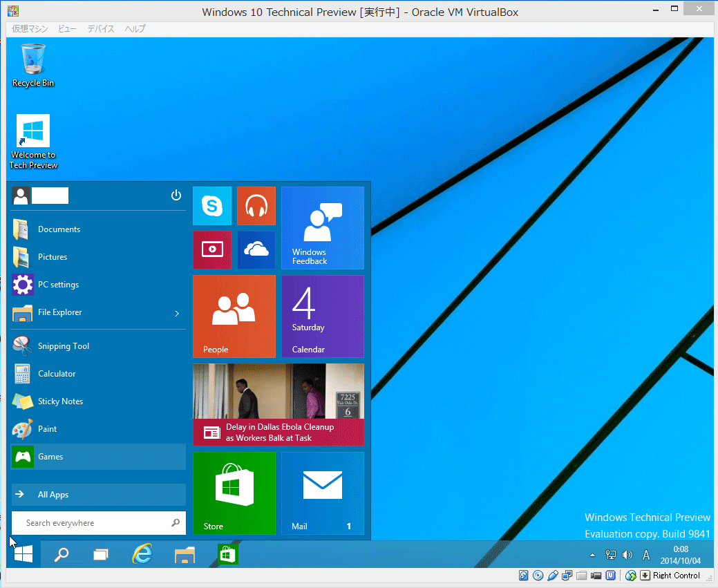Click the network tray icon

(610, 555)
